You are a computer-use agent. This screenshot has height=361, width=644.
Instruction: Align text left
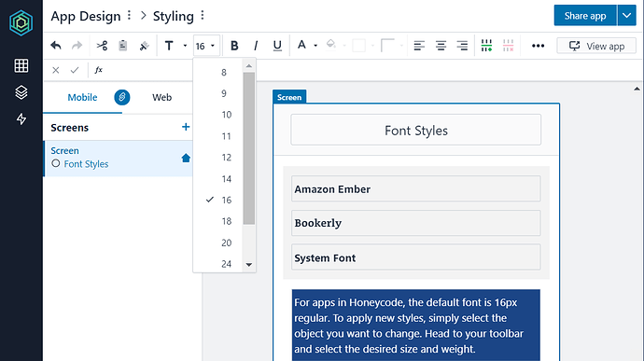click(x=419, y=46)
